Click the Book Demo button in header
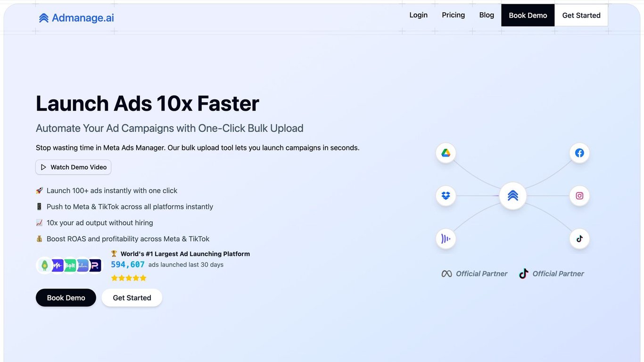 point(528,16)
